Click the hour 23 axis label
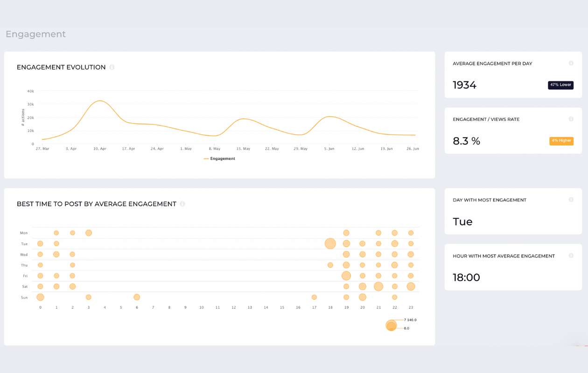Screen dimensions: 588x373 click(411, 308)
